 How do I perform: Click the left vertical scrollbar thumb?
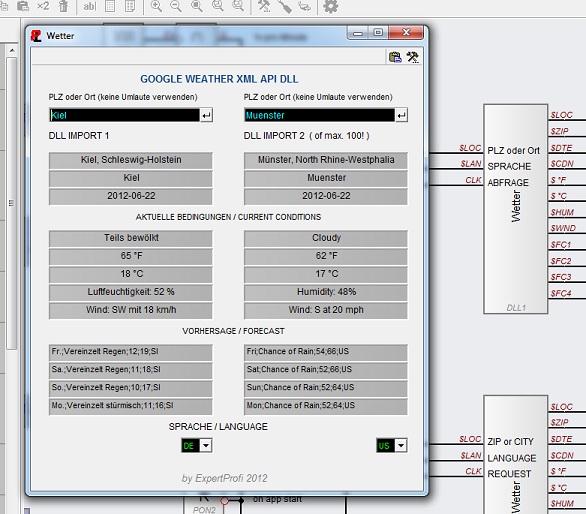(x=12, y=203)
